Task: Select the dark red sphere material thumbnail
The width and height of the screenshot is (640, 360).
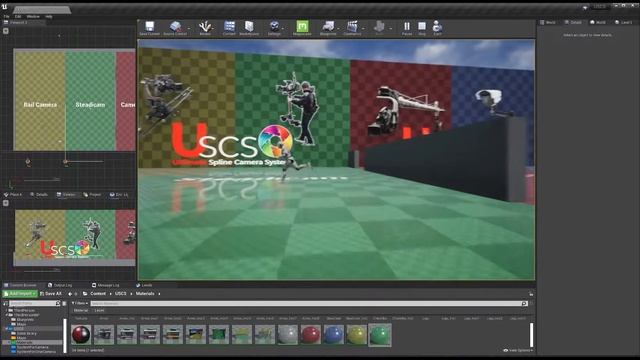Action: click(81, 334)
